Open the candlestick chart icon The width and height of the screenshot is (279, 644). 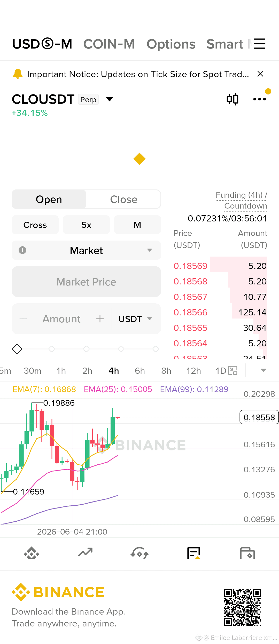[233, 99]
